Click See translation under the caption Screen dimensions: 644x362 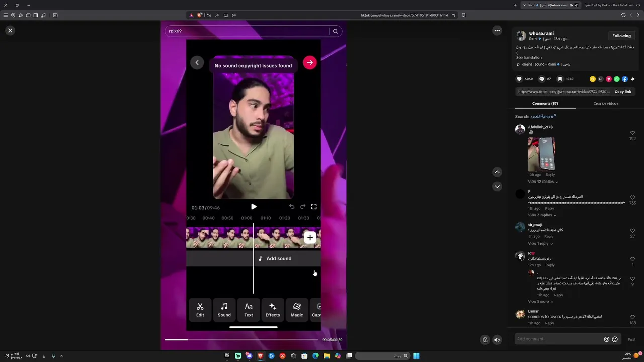click(529, 57)
